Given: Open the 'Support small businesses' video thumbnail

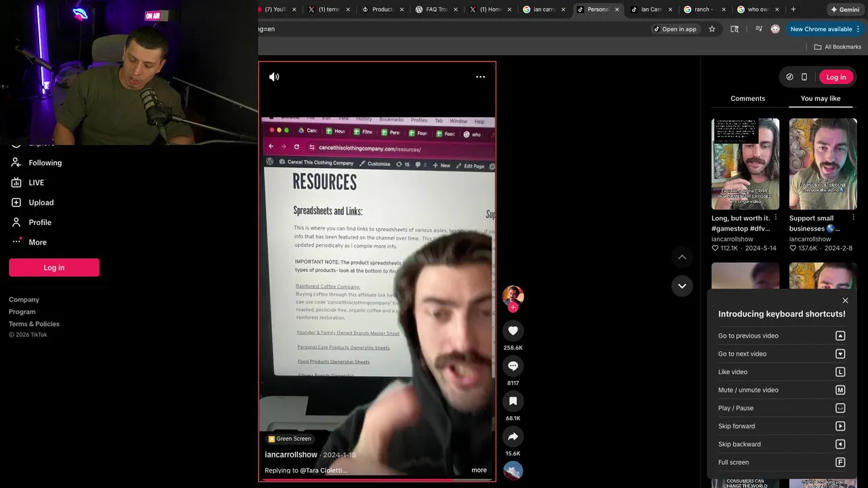Looking at the screenshot, I should point(823,164).
